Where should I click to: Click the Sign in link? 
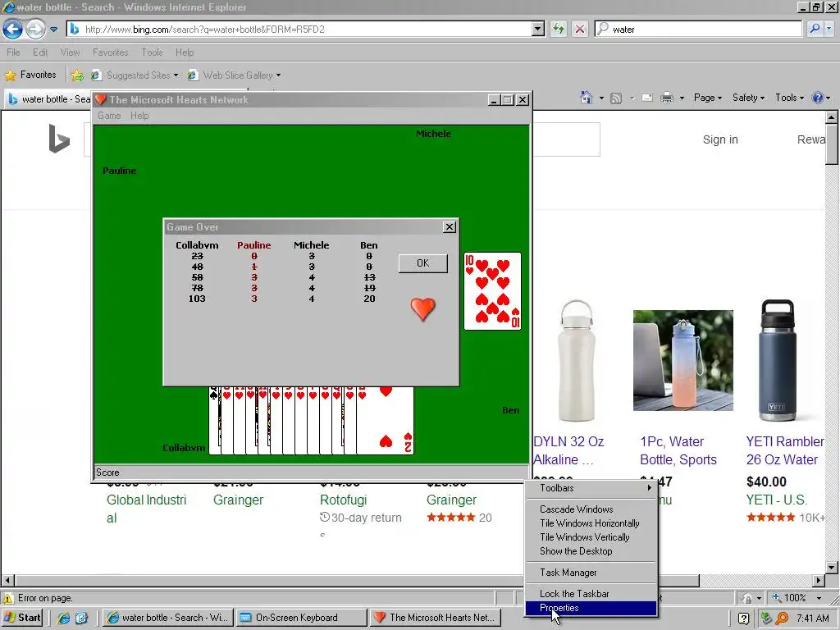point(720,139)
